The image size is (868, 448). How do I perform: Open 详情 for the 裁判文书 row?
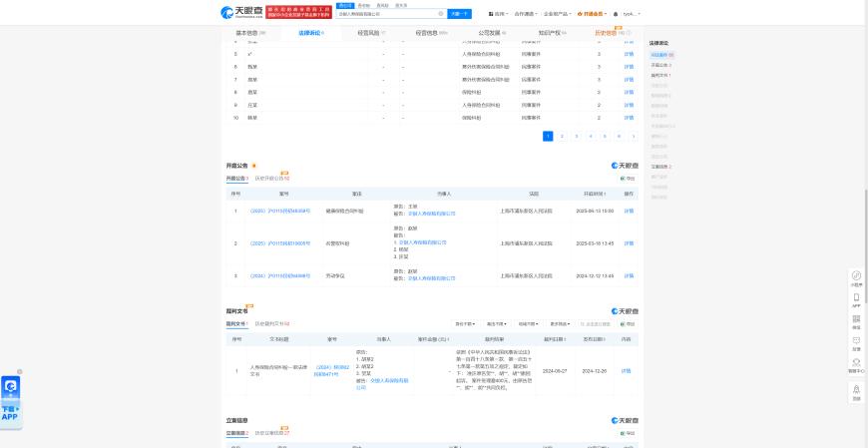tap(627, 371)
